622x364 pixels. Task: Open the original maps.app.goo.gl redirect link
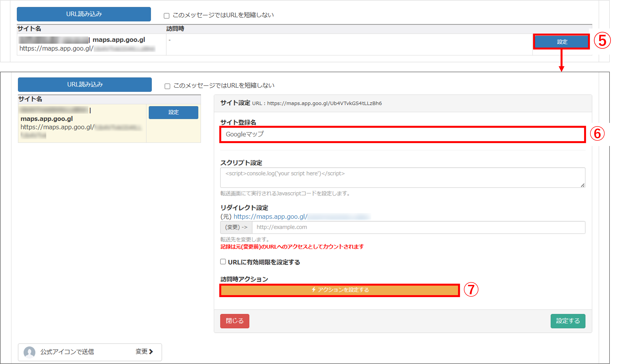pos(270,216)
